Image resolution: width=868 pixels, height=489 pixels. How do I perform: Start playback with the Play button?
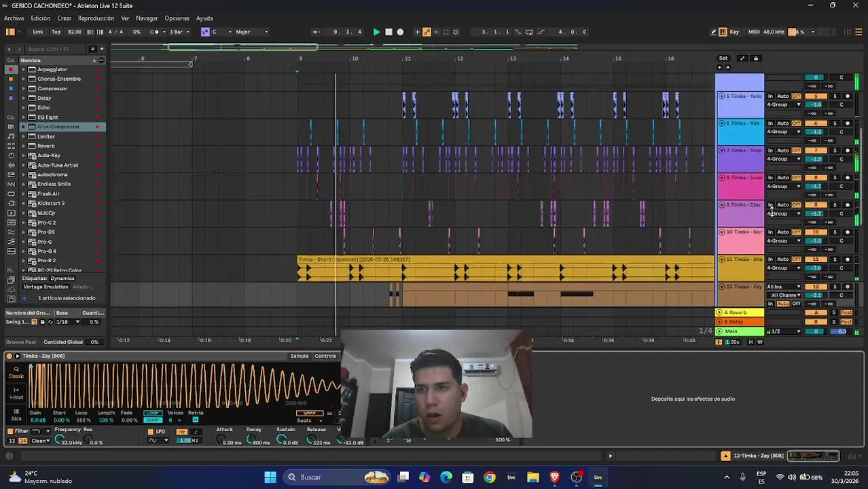tap(376, 32)
